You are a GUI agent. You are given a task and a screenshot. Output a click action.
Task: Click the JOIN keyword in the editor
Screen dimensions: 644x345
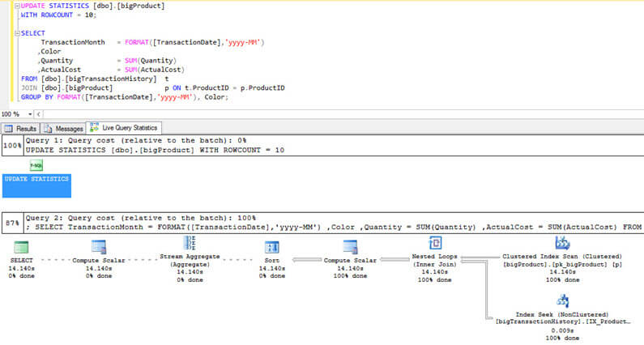(28, 88)
